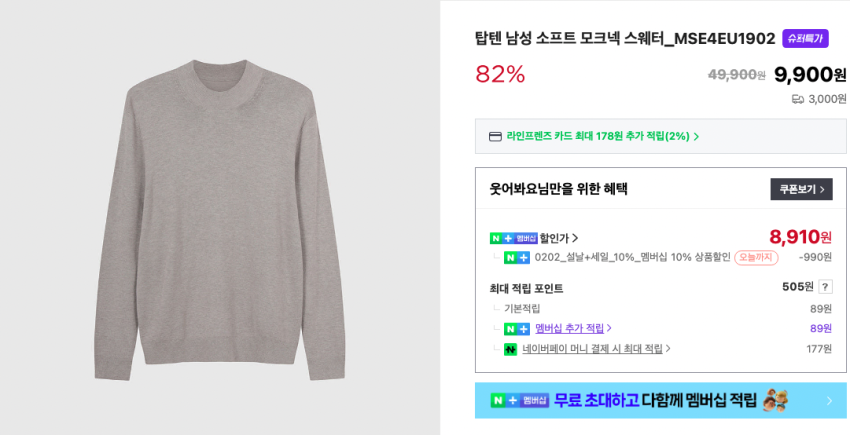Click the N+ icon beside 0202 설날 discount
The width and height of the screenshot is (850, 435).
[x=516, y=257]
